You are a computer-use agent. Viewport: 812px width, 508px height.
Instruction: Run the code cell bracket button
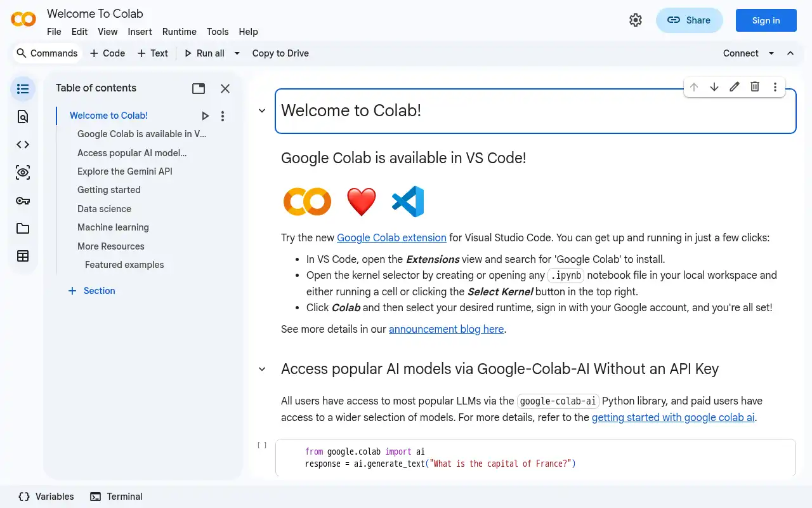(262, 445)
